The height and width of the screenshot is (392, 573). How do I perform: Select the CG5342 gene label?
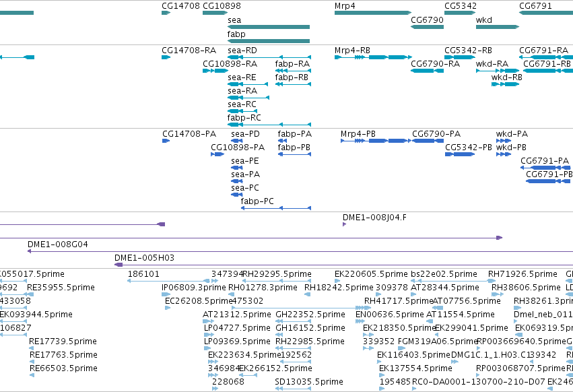(461, 6)
